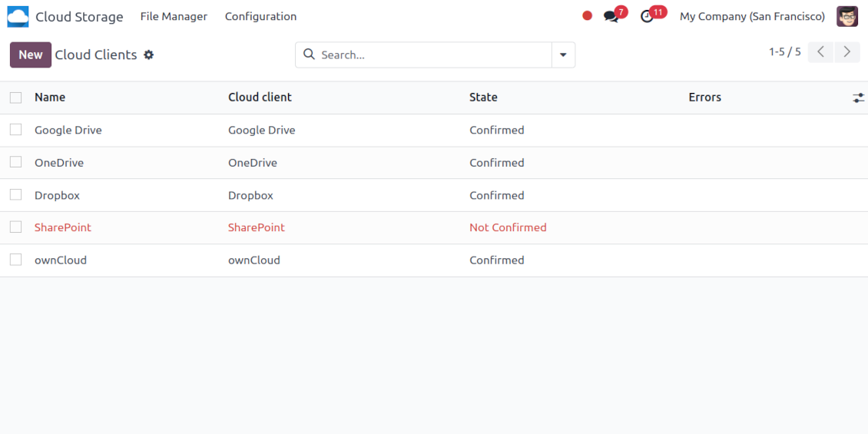Image resolution: width=868 pixels, height=434 pixels.
Task: Go to previous page arrow
Action: tap(820, 52)
